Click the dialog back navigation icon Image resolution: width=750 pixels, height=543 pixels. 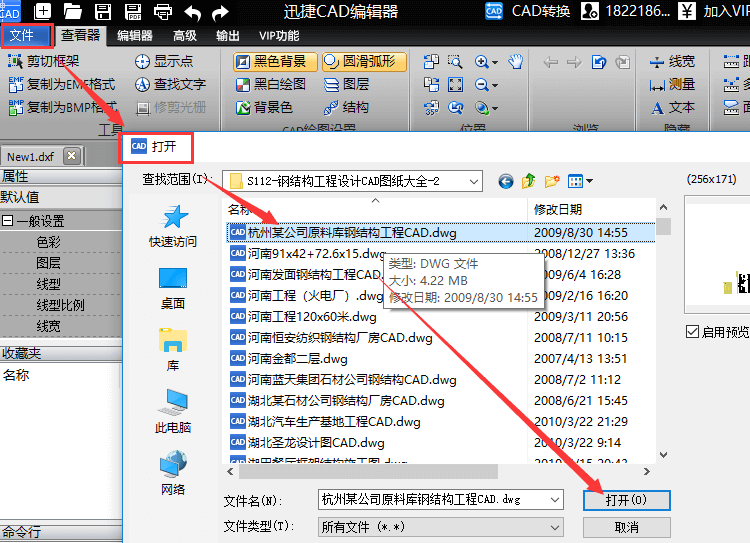(506, 181)
